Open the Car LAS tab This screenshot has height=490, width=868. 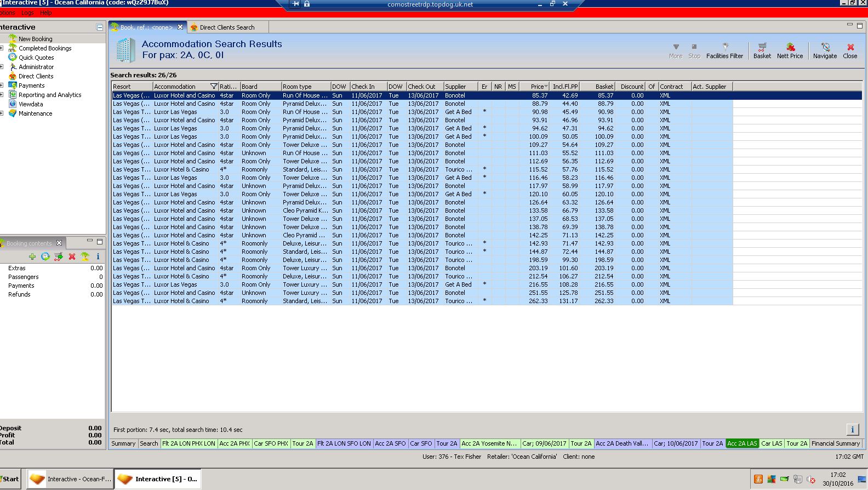[x=772, y=443]
